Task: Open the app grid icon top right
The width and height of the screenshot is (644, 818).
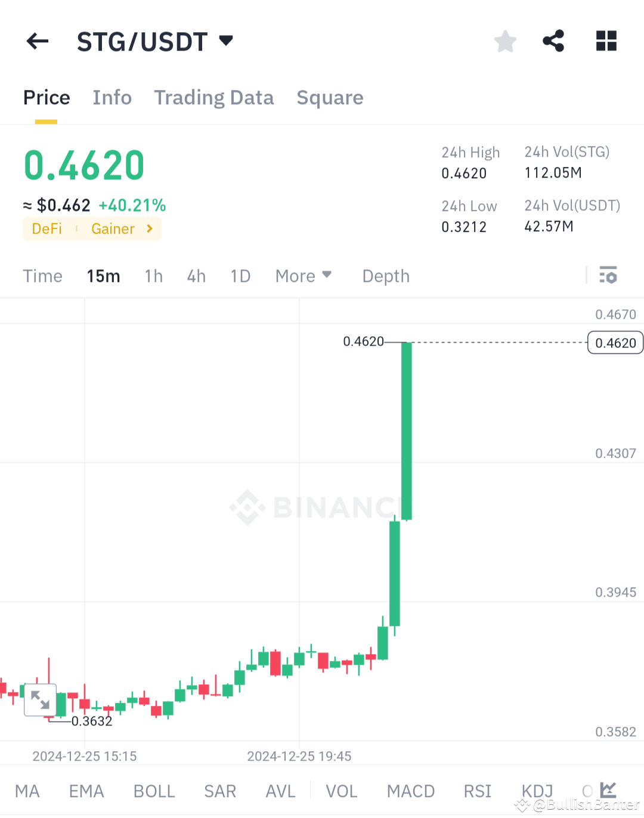Action: [x=606, y=41]
